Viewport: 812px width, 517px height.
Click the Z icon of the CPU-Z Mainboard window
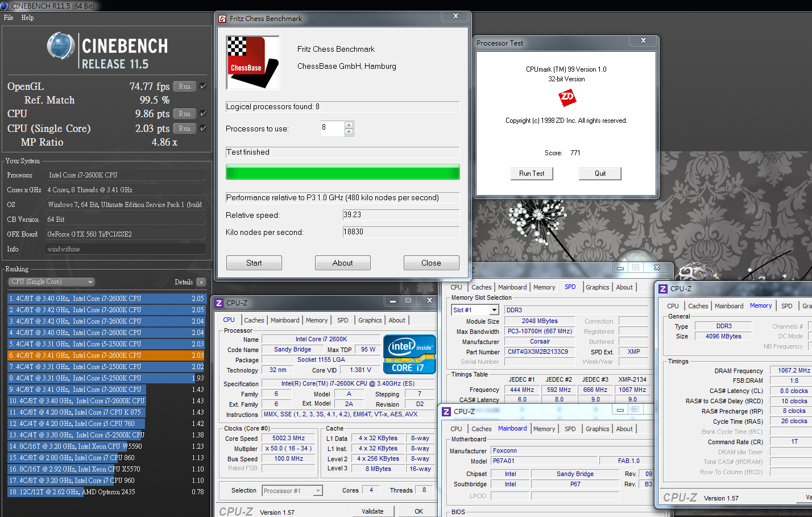pyautogui.click(x=446, y=412)
